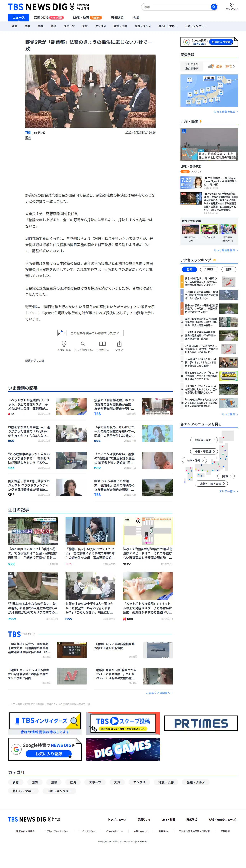Image resolution: width=246 pixels, height=868 pixels.
Task: Open ranking item 愛子さま 三重で静養終え帰京
Action: [209, 309]
